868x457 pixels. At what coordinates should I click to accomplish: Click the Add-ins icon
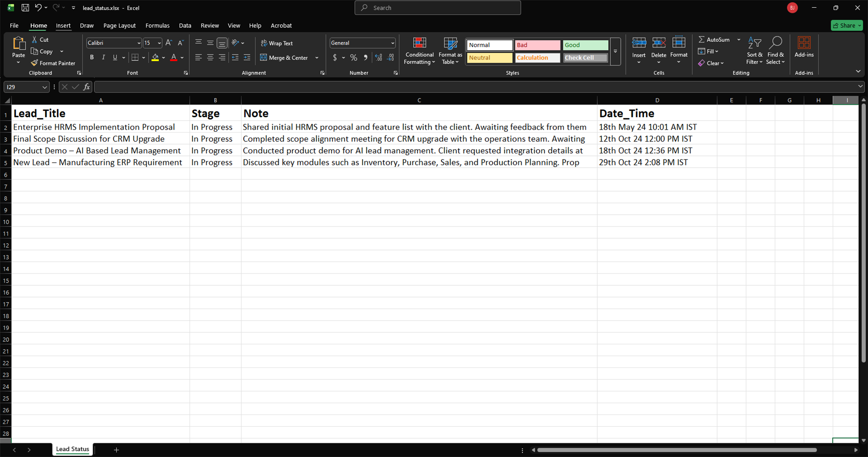pyautogui.click(x=804, y=43)
